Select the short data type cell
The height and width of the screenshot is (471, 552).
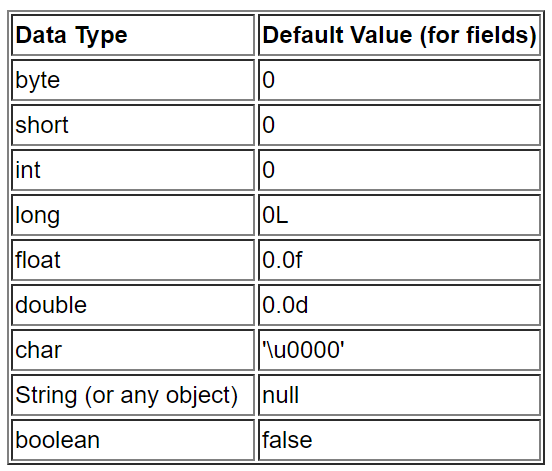tap(133, 125)
